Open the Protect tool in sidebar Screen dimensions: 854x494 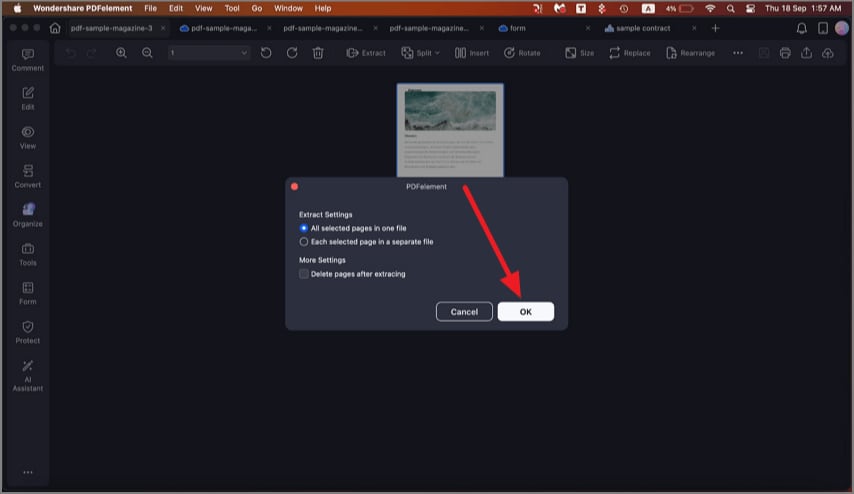point(28,332)
